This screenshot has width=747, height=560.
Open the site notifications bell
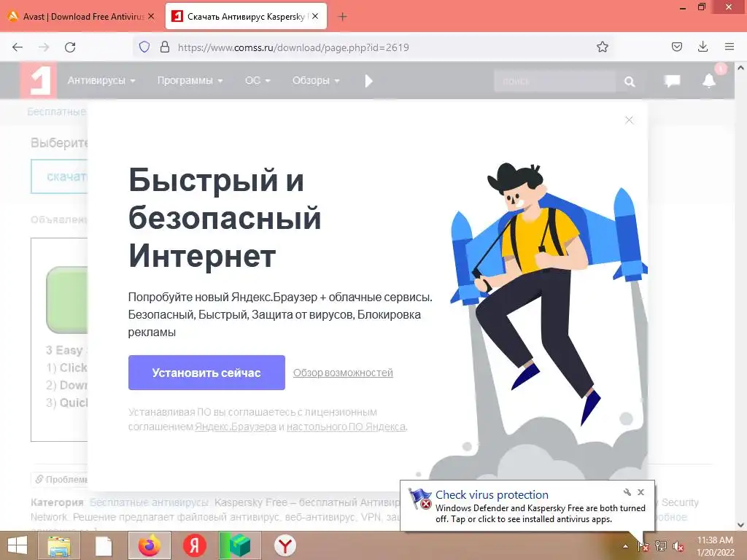point(709,80)
